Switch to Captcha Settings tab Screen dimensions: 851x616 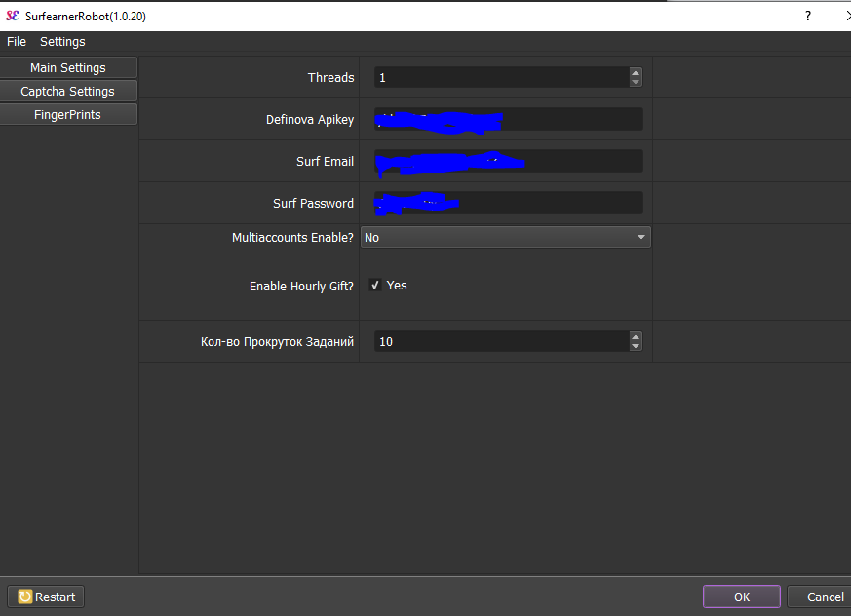[68, 92]
